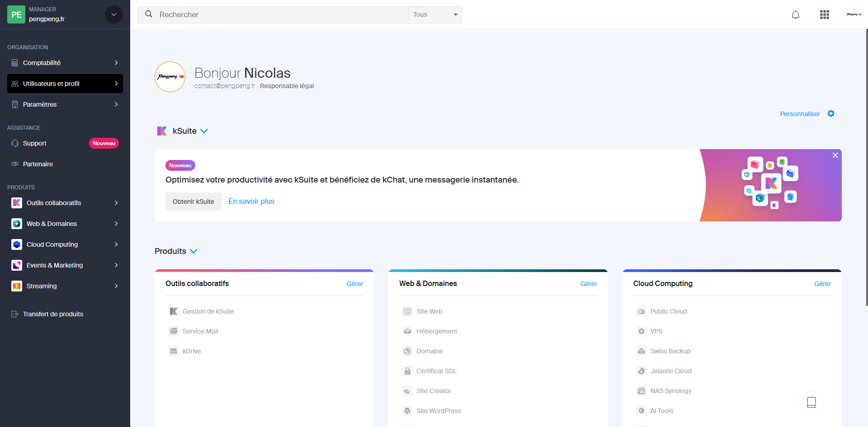Viewport: 868px width, 427px height.
Task: Click the Web & Domaines sidebar icon
Action: pos(17,224)
